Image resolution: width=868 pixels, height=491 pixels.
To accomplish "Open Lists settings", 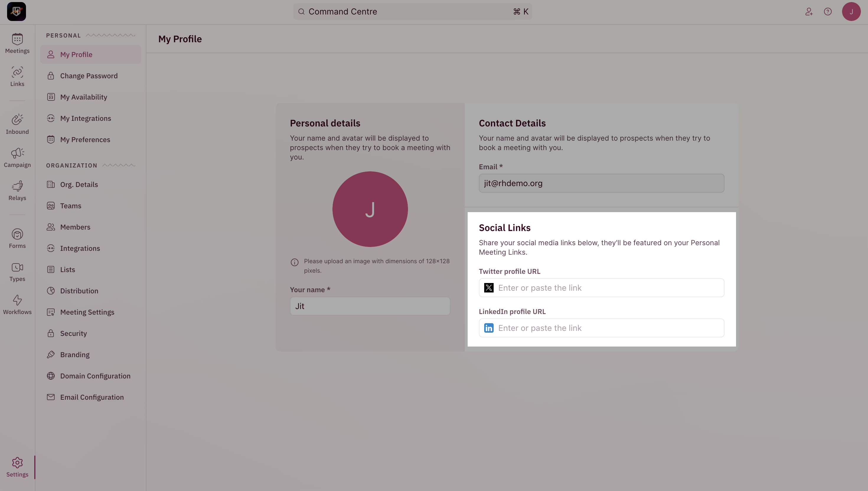I will (91, 269).
